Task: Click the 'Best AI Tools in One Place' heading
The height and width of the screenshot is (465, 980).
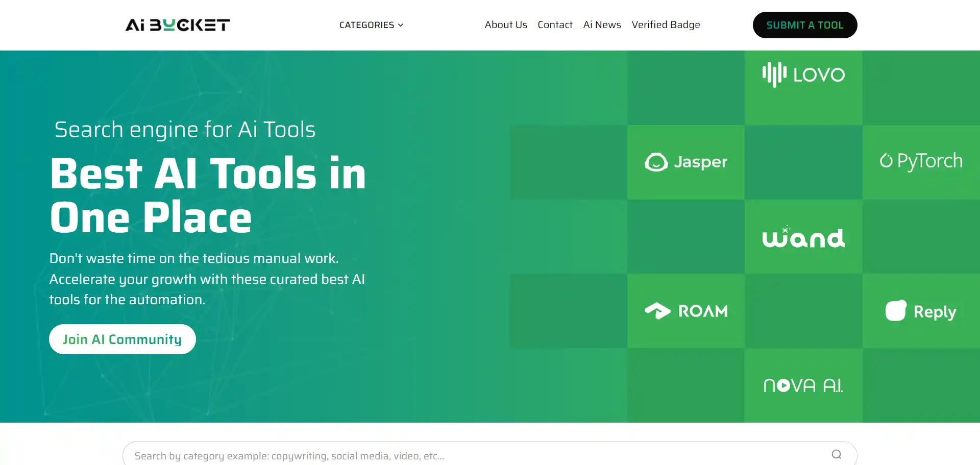Action: (x=208, y=195)
